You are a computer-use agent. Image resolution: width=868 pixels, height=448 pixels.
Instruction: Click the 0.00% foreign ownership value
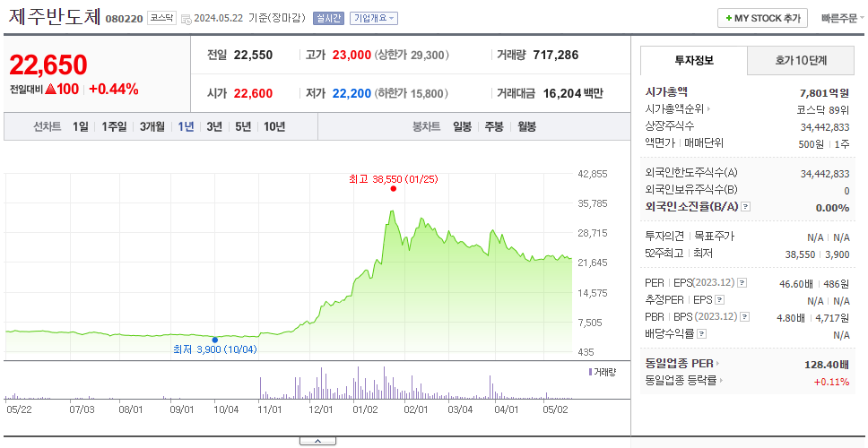tap(832, 208)
